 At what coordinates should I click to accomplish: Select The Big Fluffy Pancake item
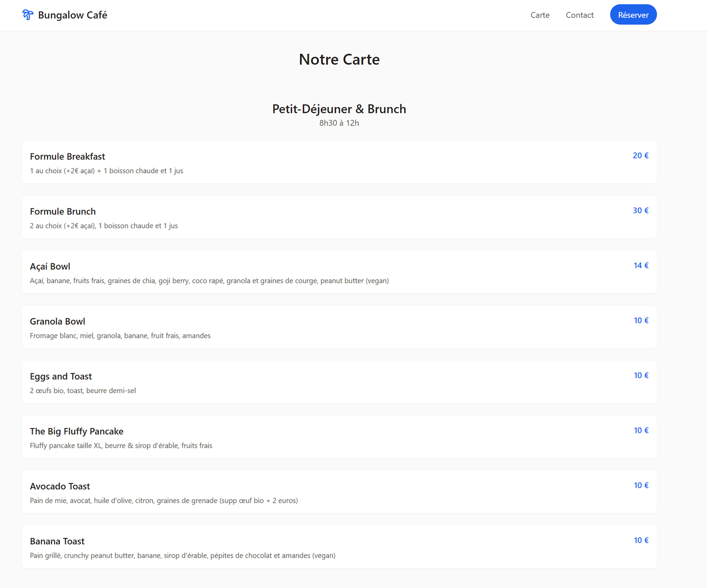[x=77, y=431]
